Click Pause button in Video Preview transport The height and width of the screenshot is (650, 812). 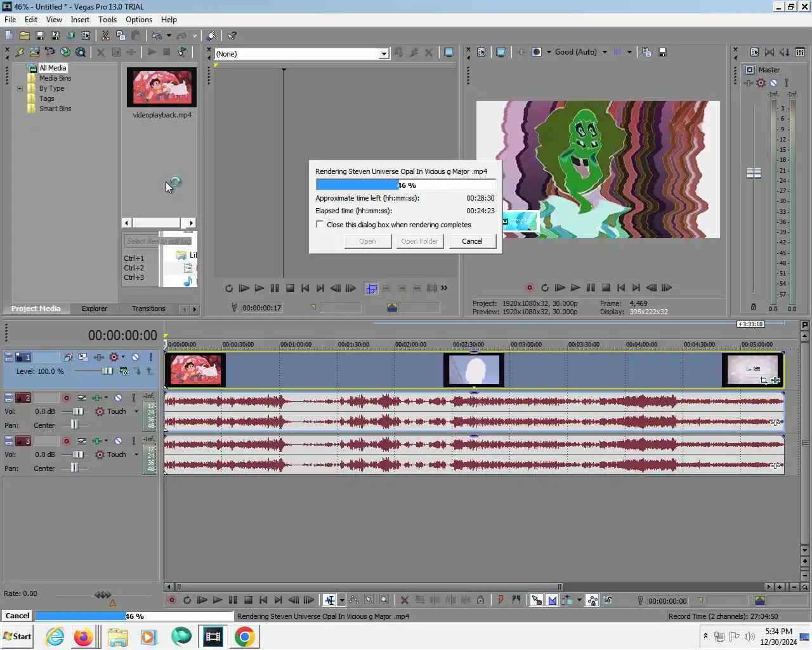[x=591, y=288]
